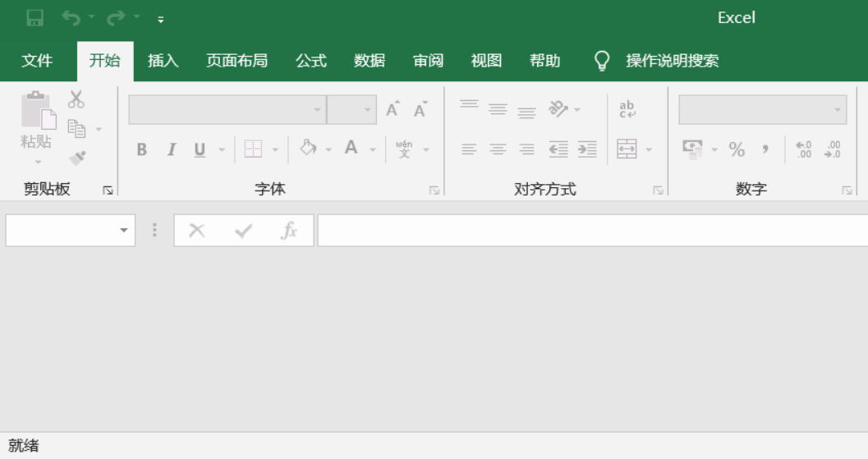Click Increase Decimal icon
The image size is (868, 459).
point(804,149)
